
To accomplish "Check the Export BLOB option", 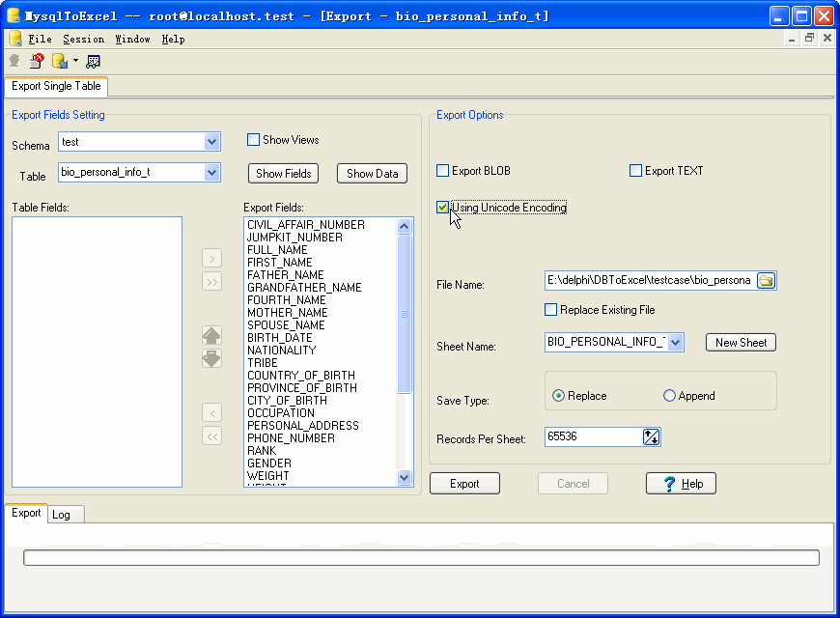I will (442, 171).
